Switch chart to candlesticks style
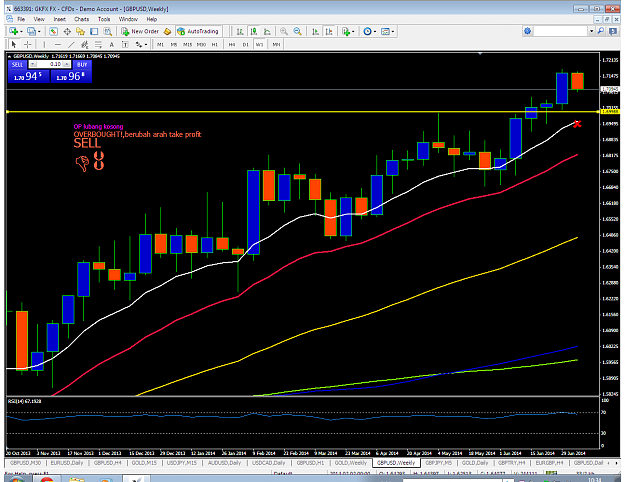The height and width of the screenshot is (482, 625). [x=254, y=31]
